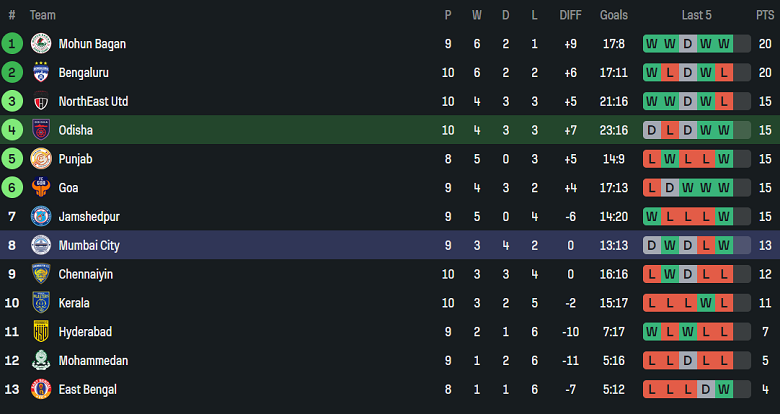Viewport: 780px width, 414px height.
Task: Click the Bengaluru club logo
Action: 41,72
